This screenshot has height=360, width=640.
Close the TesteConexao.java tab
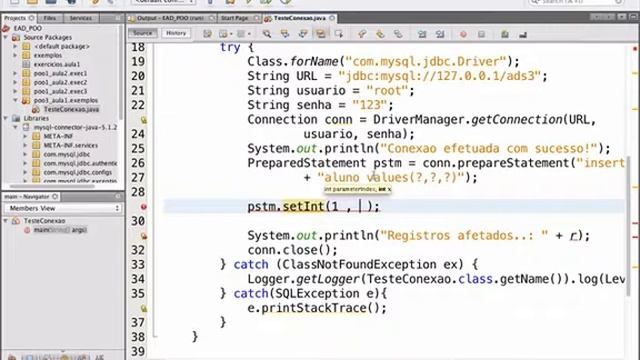pyautogui.click(x=332, y=18)
